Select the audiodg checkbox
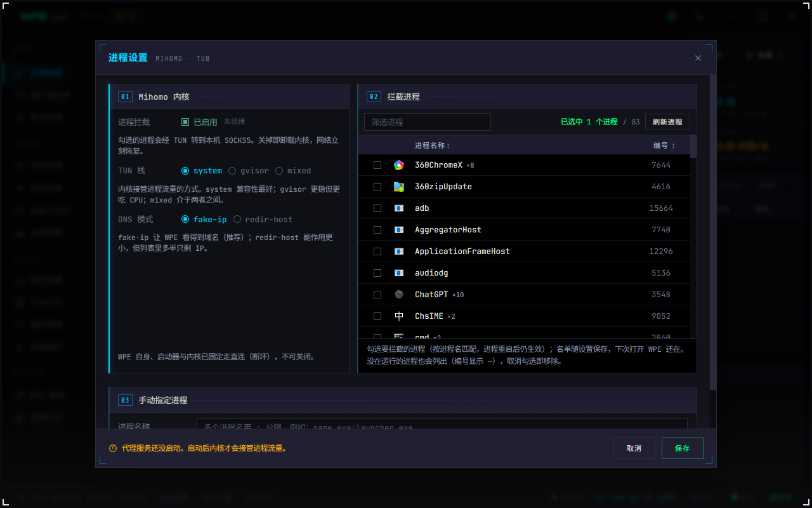 377,273
